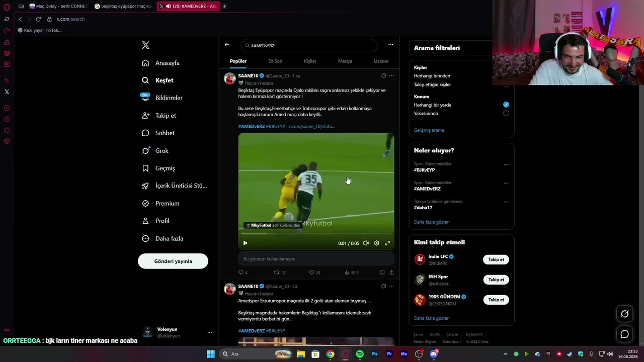This screenshot has width=644, height=362.
Task: Switch to the En Son tab
Action: coord(275,61)
